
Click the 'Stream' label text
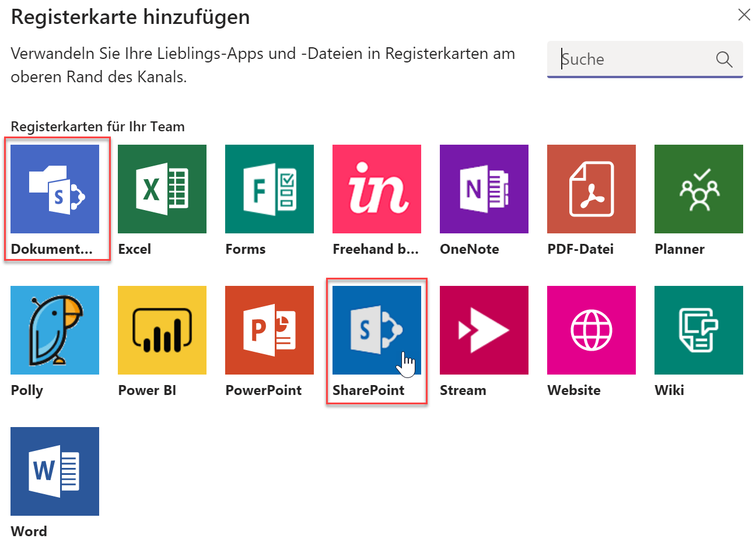pyautogui.click(x=463, y=390)
